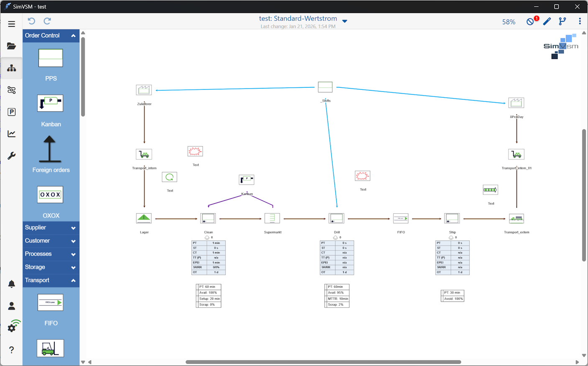
Task: Collapse the Order Control section
Action: (73, 36)
